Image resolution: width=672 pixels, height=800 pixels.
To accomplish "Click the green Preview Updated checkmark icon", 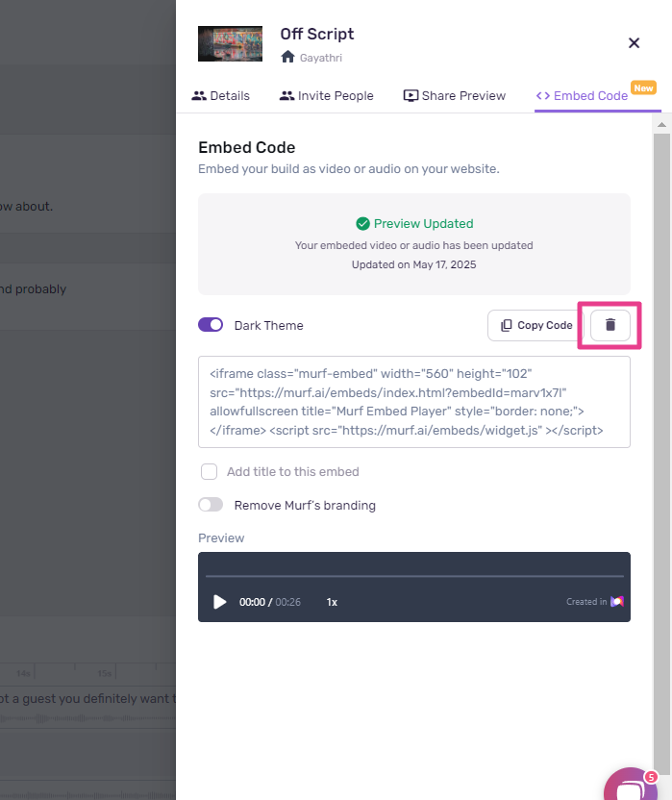I will click(362, 223).
